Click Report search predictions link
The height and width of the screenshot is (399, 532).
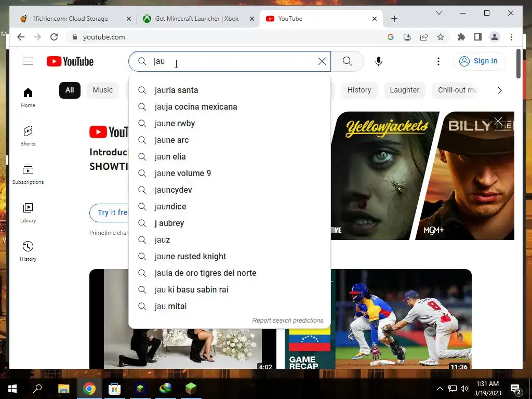coord(288,320)
